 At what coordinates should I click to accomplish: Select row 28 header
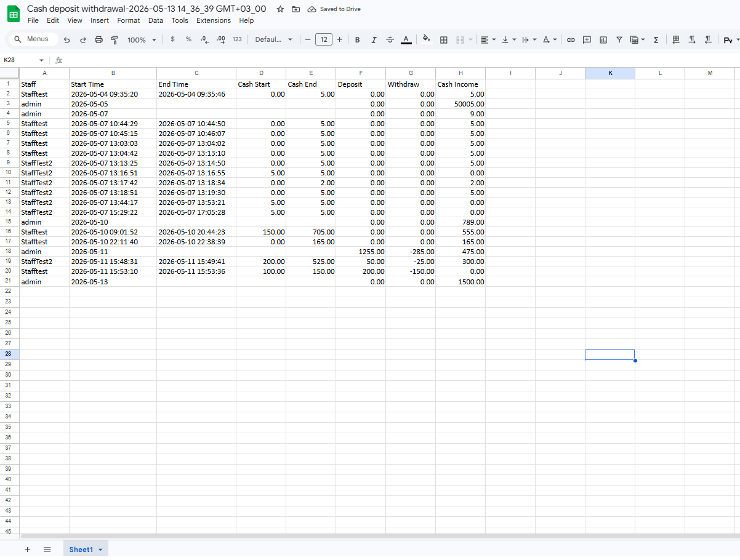coord(9,354)
